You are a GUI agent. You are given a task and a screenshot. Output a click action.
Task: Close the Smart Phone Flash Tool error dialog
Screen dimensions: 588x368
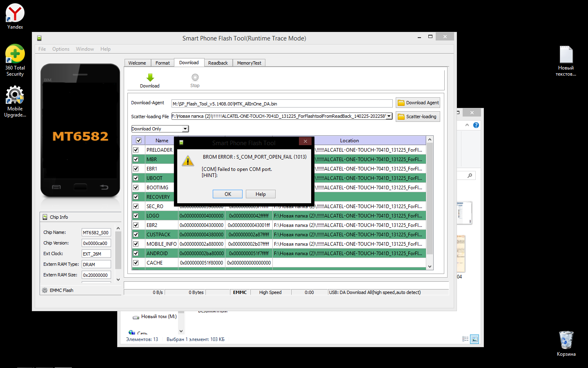click(305, 141)
